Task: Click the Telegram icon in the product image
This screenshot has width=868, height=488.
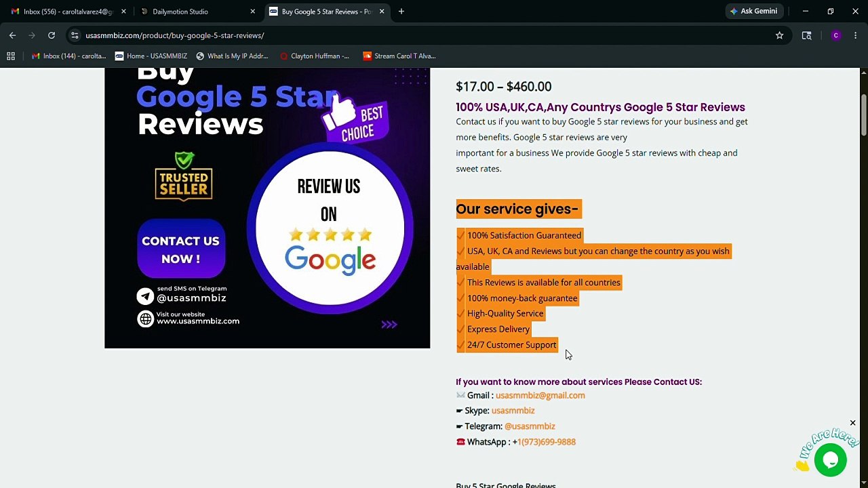Action: [145, 296]
